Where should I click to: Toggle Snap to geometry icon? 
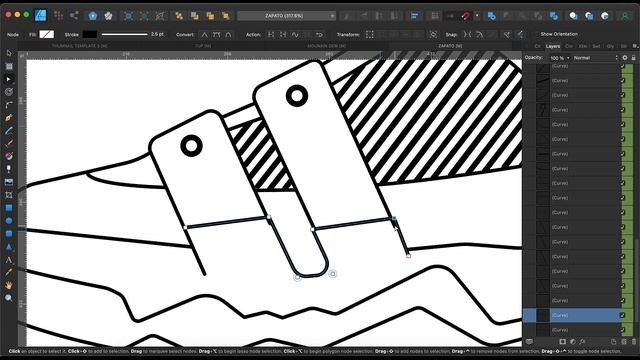tap(480, 34)
